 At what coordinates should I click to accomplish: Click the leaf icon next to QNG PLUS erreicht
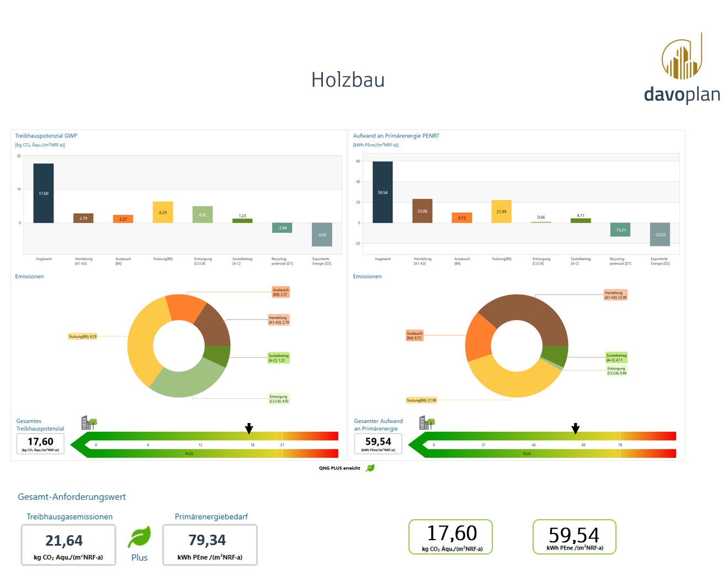pos(370,468)
